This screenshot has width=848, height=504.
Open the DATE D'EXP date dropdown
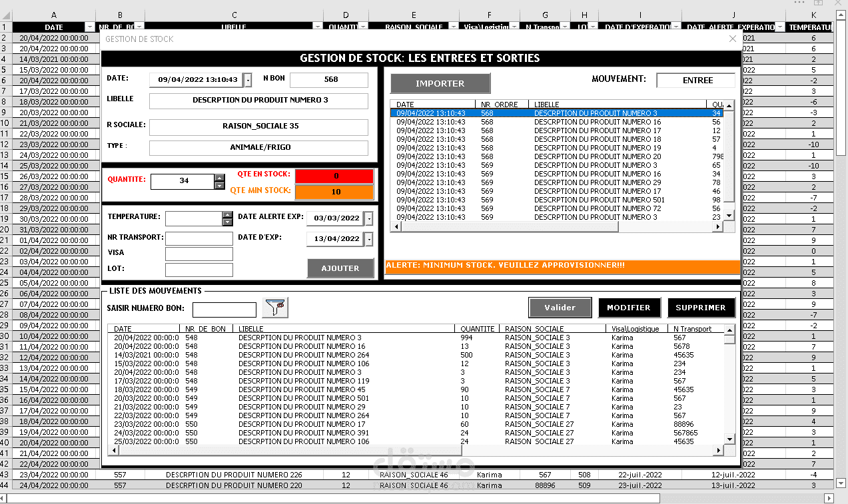[369, 239]
